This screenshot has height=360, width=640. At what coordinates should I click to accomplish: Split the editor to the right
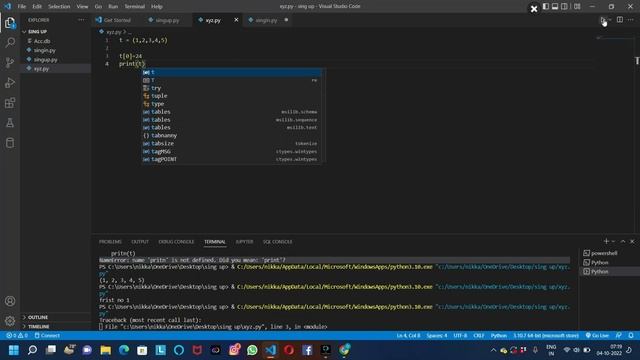tap(620, 20)
